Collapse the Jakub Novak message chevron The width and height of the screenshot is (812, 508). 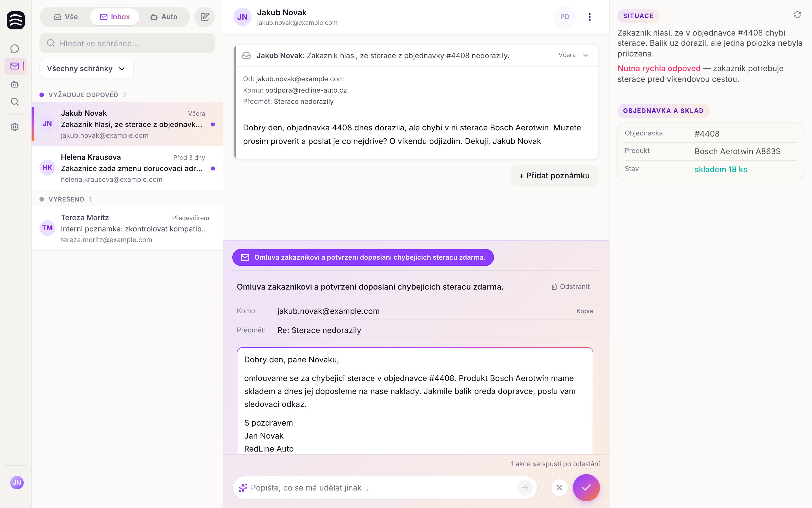586,55
